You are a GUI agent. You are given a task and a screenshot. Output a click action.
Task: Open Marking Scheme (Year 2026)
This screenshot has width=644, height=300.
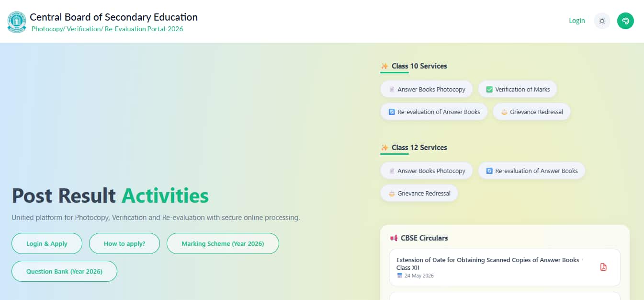click(223, 243)
